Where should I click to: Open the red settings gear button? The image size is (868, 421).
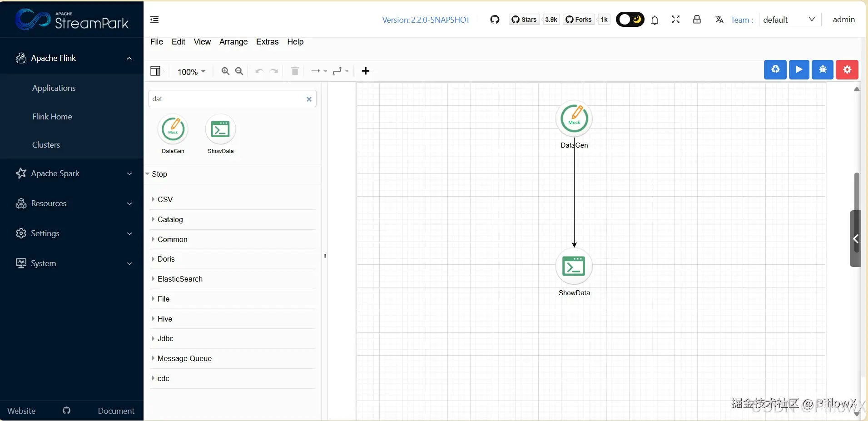click(847, 70)
